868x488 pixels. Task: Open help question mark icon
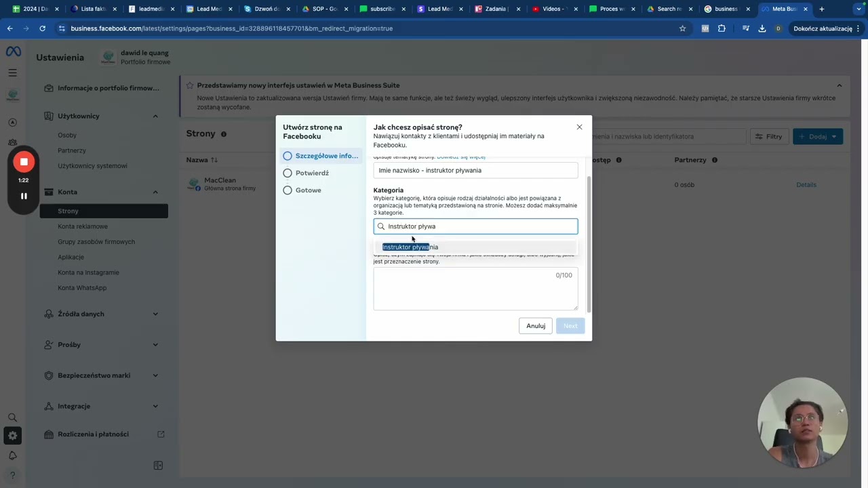point(12,475)
